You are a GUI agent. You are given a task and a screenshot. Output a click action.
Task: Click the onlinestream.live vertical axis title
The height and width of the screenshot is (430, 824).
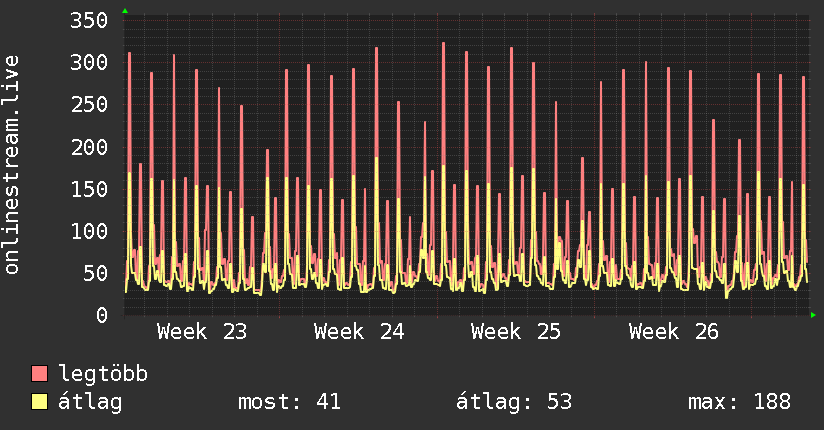click(x=12, y=165)
